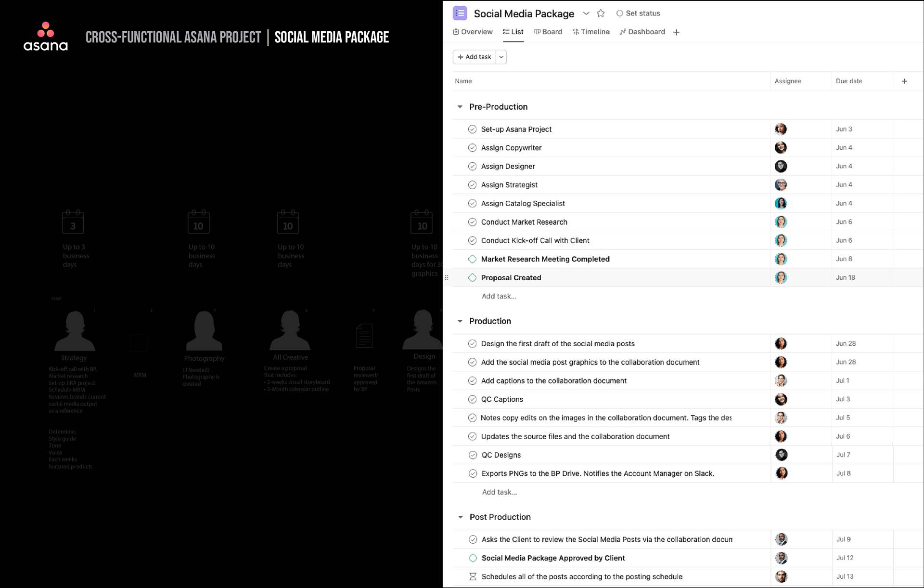Click assignee avatar for Assign Designer
The image size is (924, 588).
tap(781, 166)
